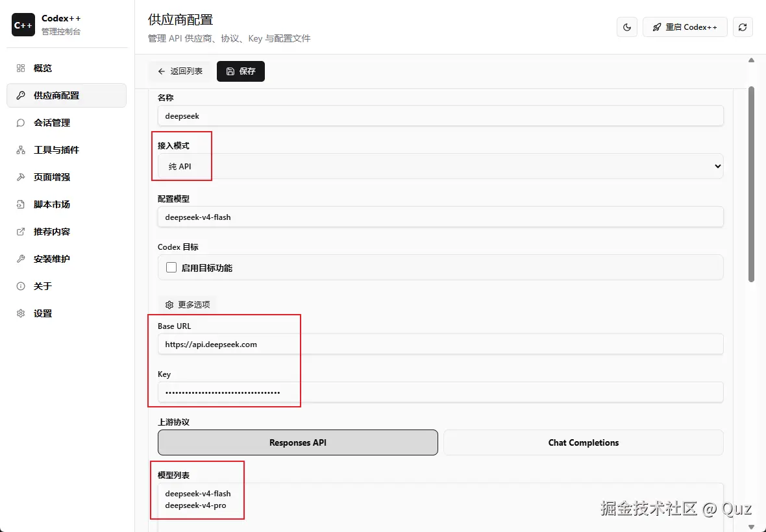Click 返回列表 to go back
This screenshot has height=532, width=766.
[180, 71]
